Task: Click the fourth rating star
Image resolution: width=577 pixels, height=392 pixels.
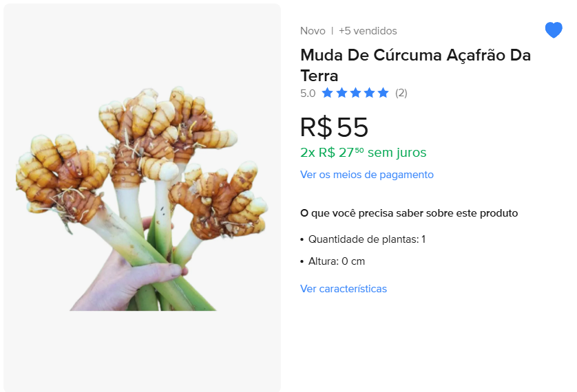Action: (369, 93)
